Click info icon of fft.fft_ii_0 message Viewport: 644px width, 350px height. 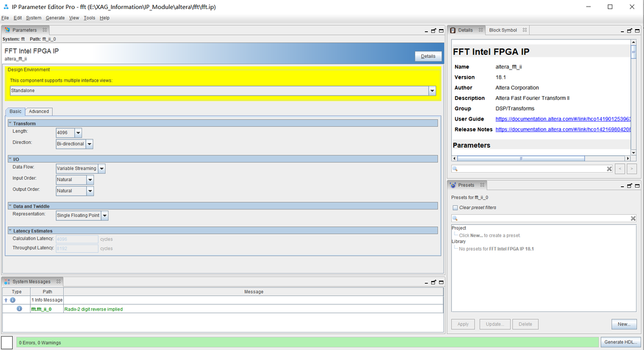pos(19,309)
